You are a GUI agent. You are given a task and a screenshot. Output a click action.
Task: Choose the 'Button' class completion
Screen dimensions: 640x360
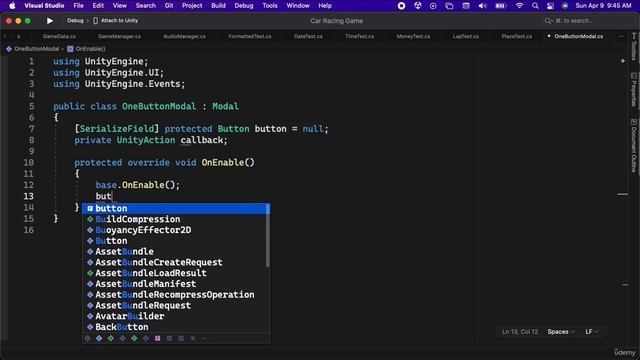tap(176, 241)
